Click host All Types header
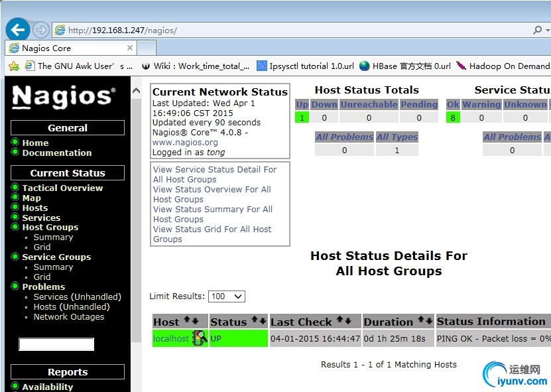The height and width of the screenshot is (392, 551). 397,137
